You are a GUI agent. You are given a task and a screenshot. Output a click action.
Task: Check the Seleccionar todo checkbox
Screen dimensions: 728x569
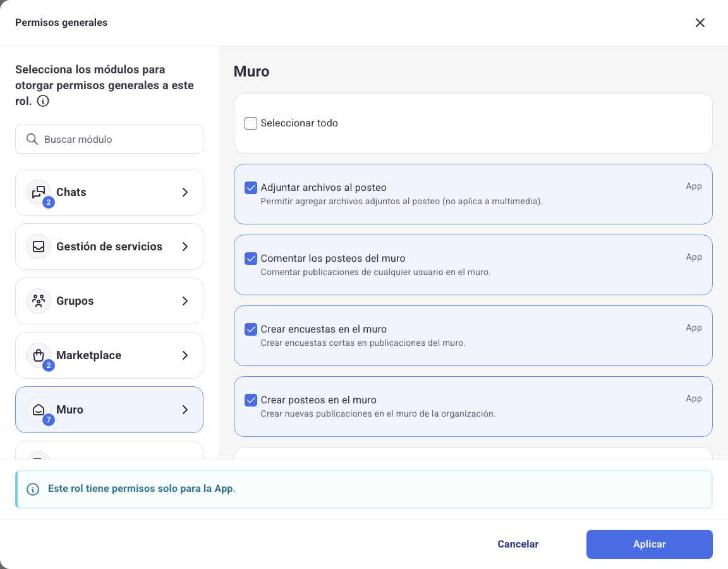coord(251,123)
